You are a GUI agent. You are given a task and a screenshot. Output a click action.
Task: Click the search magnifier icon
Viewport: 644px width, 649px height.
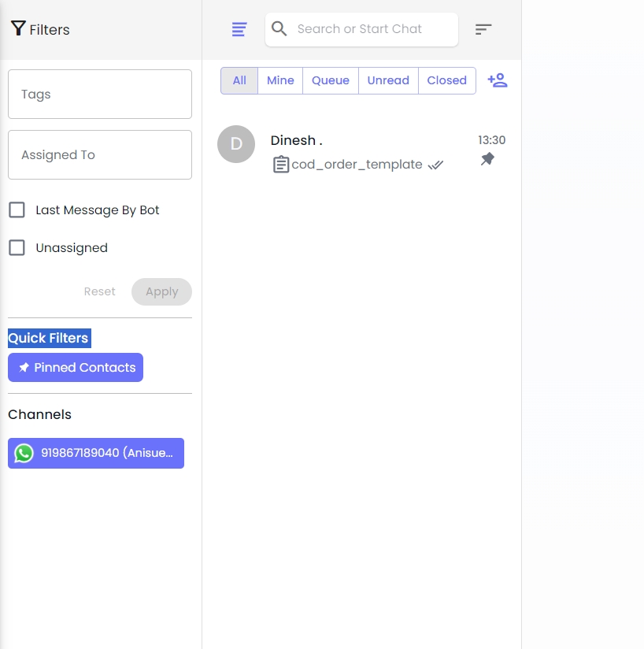[279, 29]
